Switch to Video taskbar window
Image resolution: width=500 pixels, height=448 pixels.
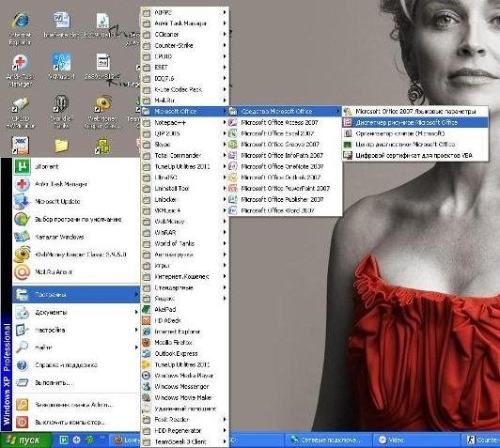pyautogui.click(x=416, y=440)
